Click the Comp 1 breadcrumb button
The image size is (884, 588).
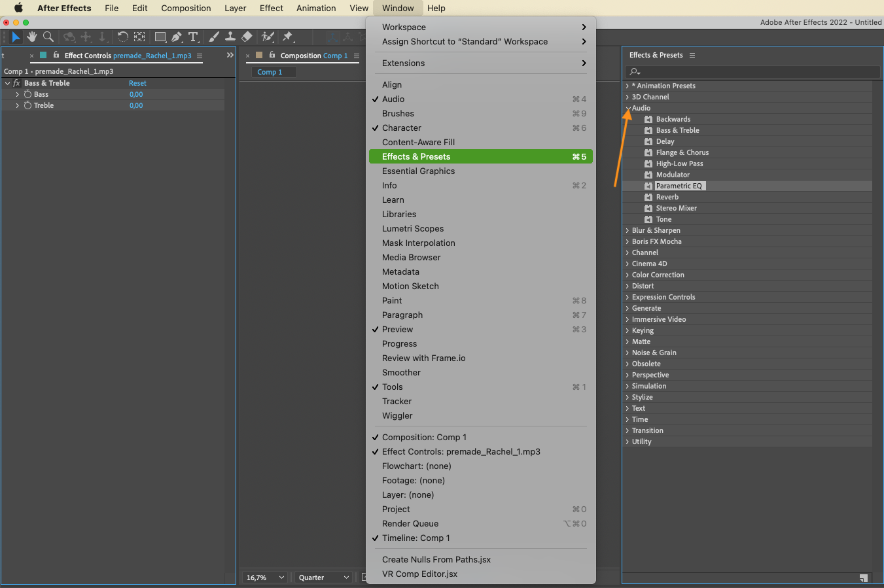coord(270,72)
